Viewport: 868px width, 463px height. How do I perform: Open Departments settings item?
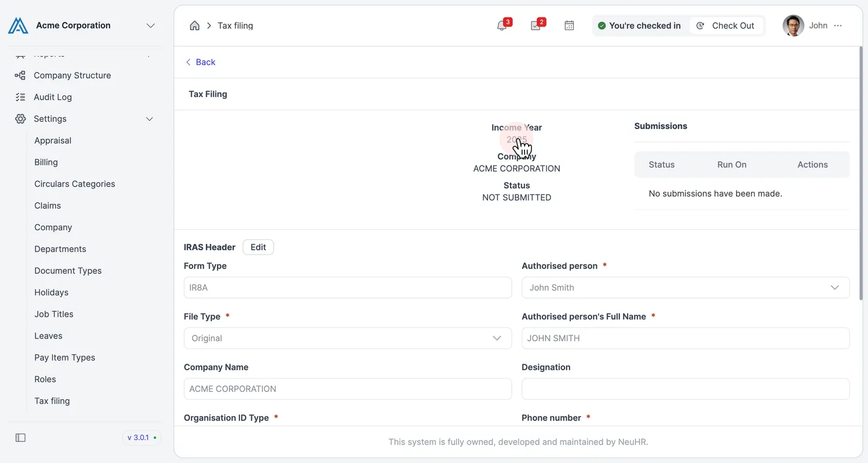[x=60, y=249]
